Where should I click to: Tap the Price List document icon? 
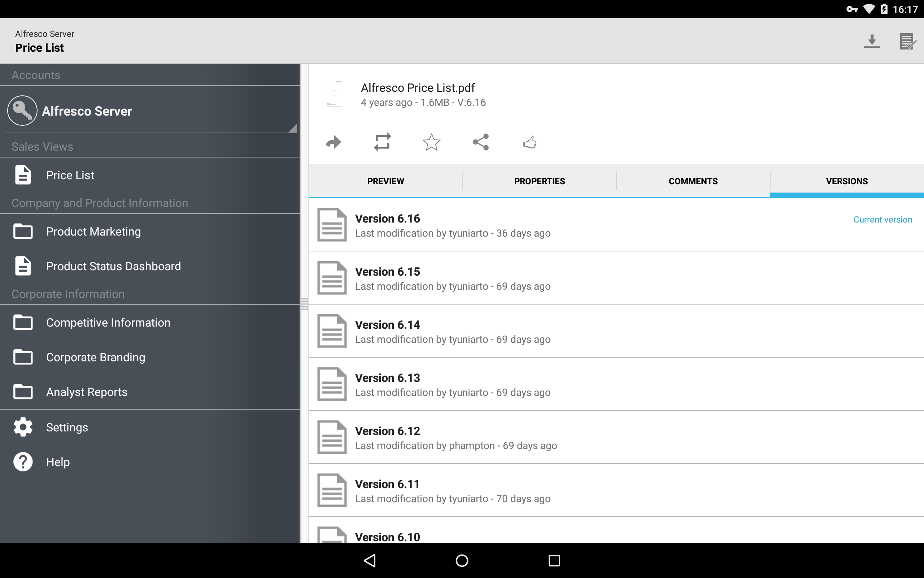[x=23, y=175]
